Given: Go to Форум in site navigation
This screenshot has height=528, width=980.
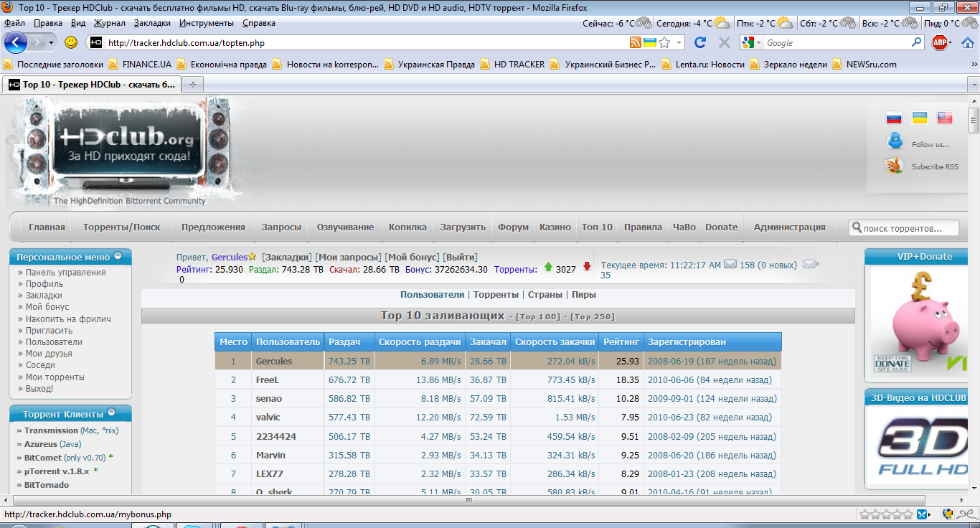Looking at the screenshot, I should tap(513, 227).
